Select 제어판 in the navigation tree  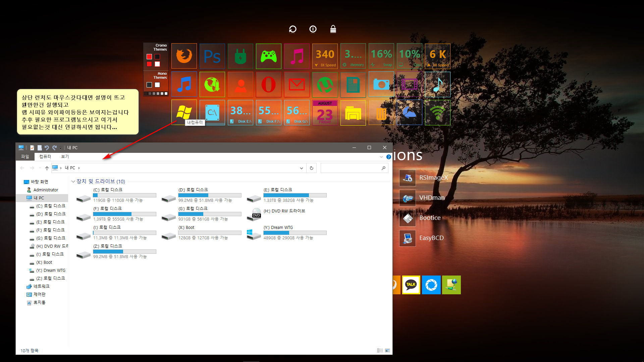pos(36,294)
